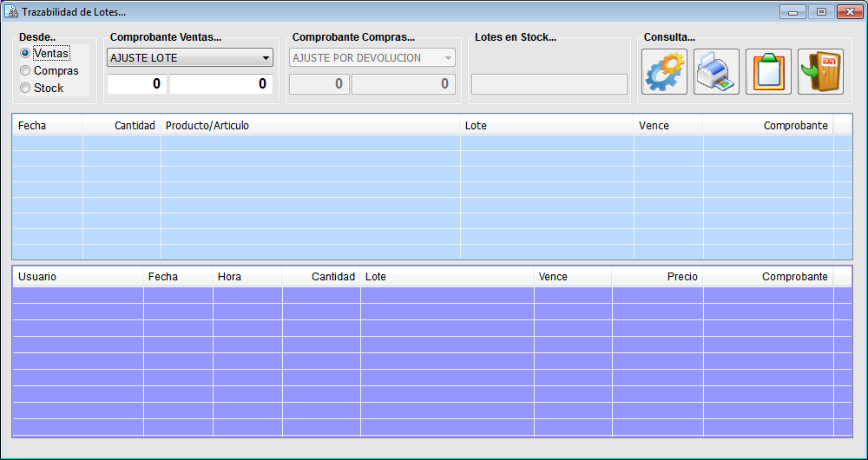Click the Precio column header

(658, 277)
